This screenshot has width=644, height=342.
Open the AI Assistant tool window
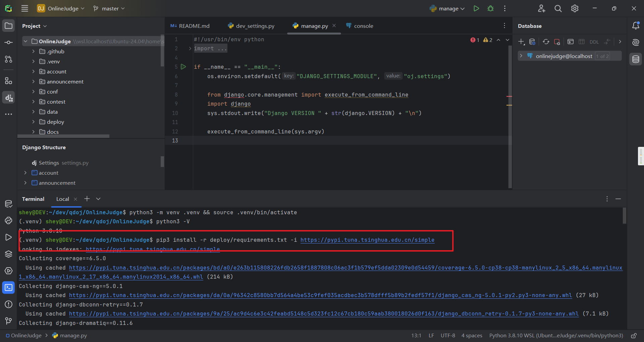click(x=636, y=43)
